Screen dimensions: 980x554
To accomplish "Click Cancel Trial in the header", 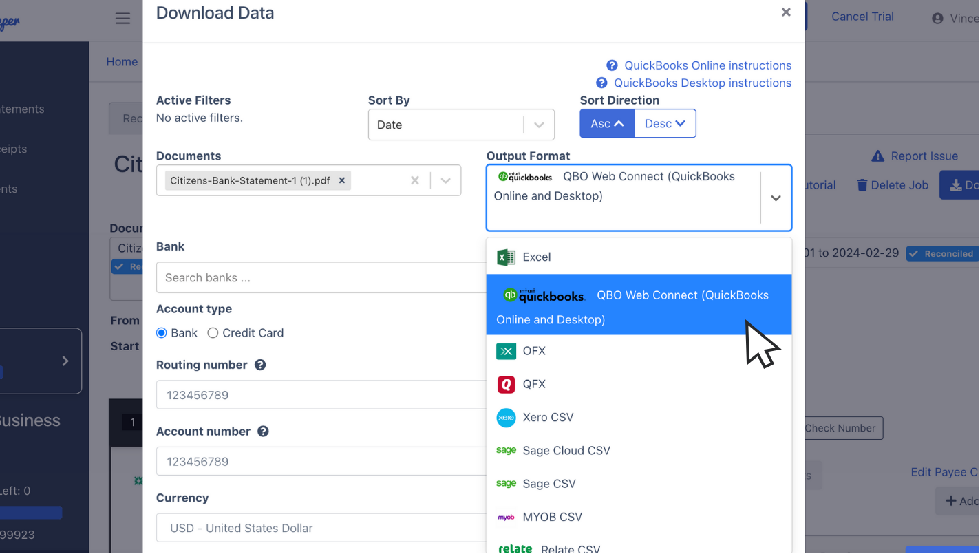I will click(x=862, y=17).
